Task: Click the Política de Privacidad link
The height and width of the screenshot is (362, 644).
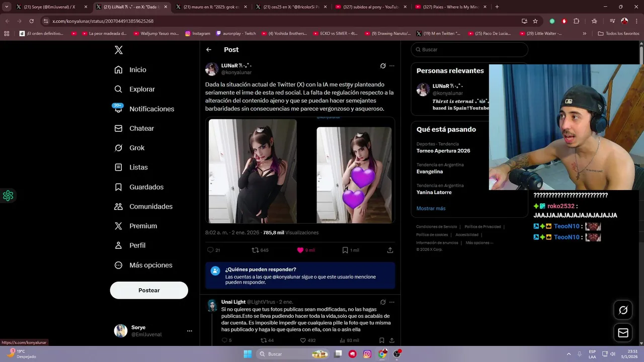Action: point(482,227)
